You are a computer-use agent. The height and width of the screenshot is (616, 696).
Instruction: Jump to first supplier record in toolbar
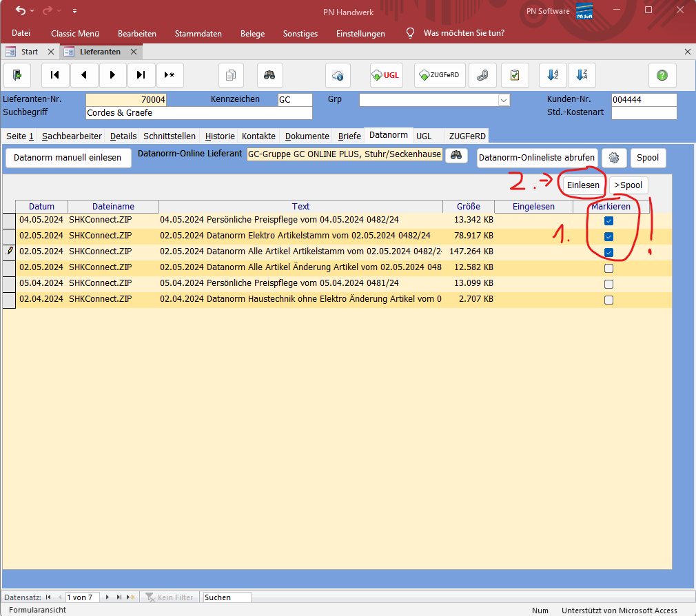[x=55, y=75]
